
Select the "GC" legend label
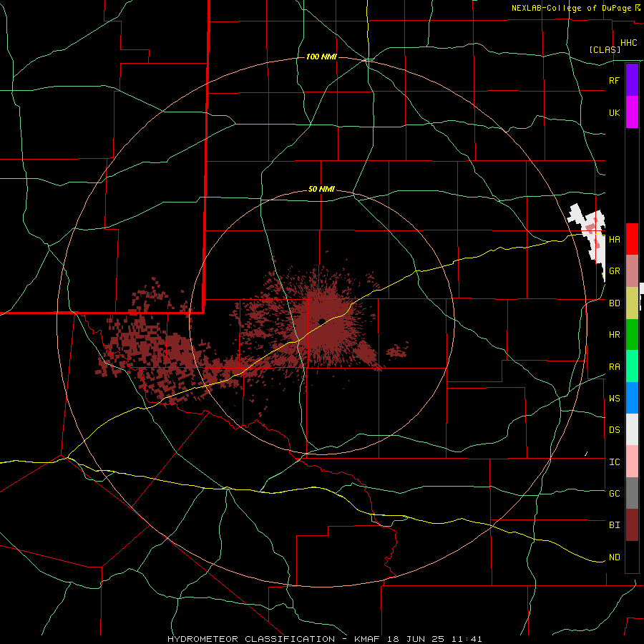614,494
